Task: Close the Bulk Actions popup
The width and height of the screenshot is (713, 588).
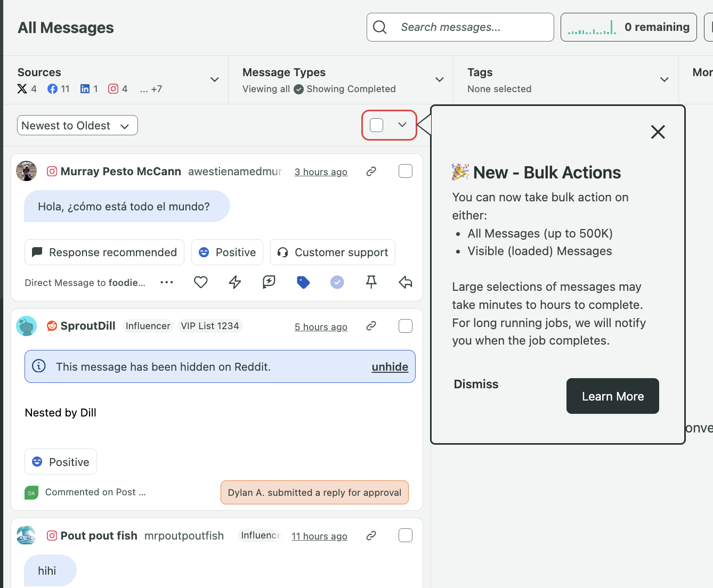Action: pyautogui.click(x=658, y=132)
